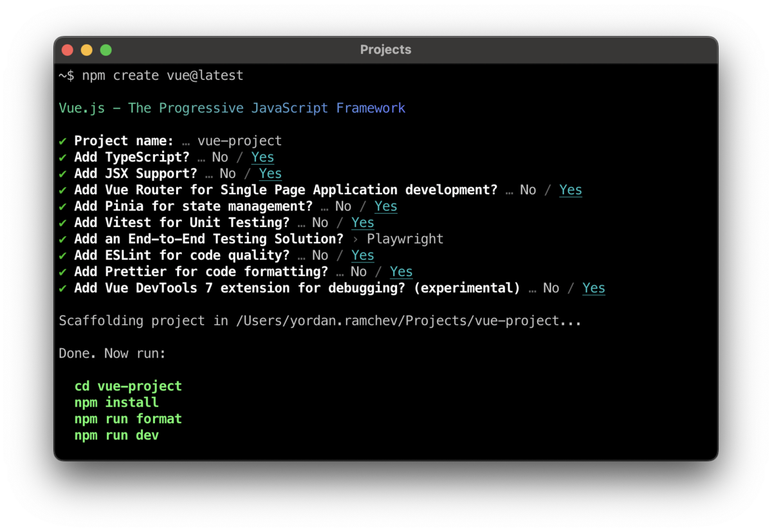The image size is (772, 532).
Task: Click the yellow minimize window button
Action: point(86,50)
